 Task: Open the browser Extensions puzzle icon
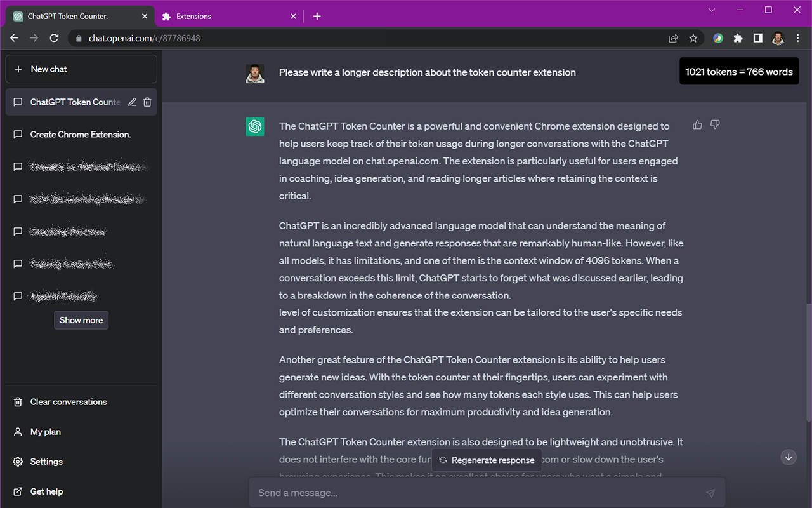coord(738,38)
